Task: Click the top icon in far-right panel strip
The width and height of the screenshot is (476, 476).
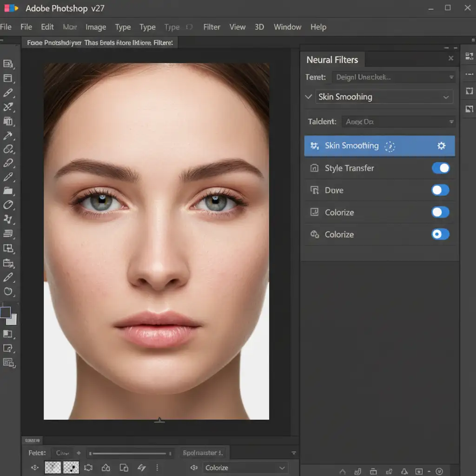Action: [x=469, y=57]
